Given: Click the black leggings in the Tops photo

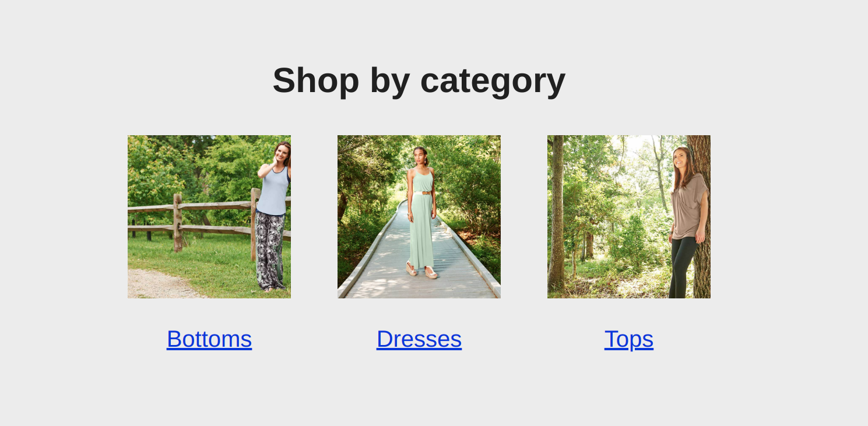Looking at the screenshot, I should (681, 267).
